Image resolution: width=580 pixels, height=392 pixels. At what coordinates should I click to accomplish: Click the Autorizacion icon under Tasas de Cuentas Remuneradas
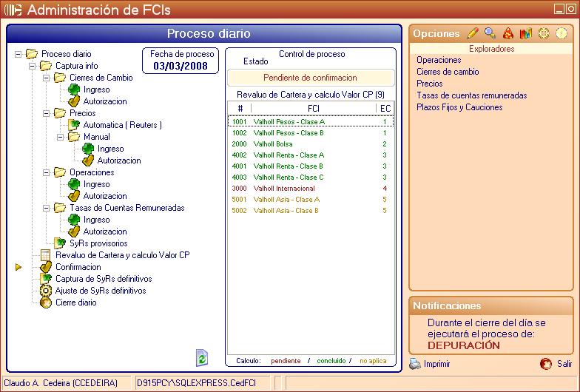coord(74,232)
